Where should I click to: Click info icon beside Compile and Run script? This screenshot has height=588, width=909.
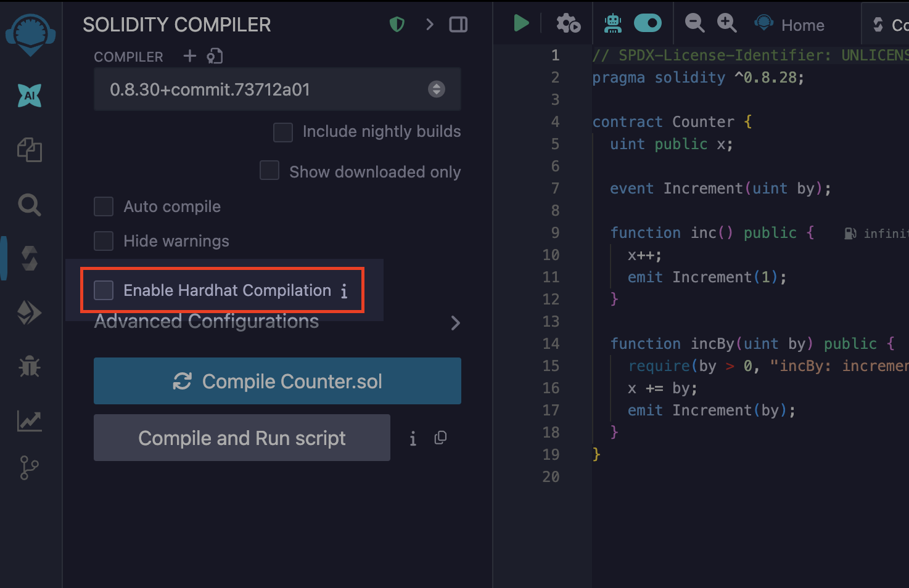tap(413, 438)
